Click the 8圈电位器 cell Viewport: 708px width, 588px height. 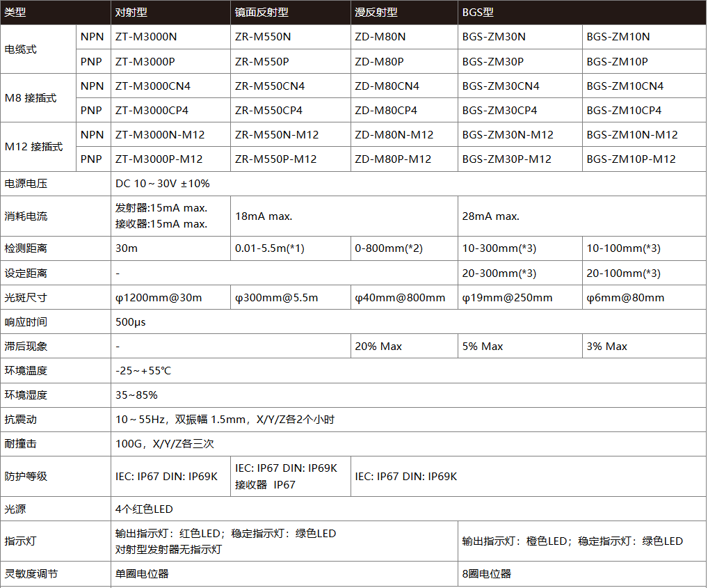(x=486, y=574)
